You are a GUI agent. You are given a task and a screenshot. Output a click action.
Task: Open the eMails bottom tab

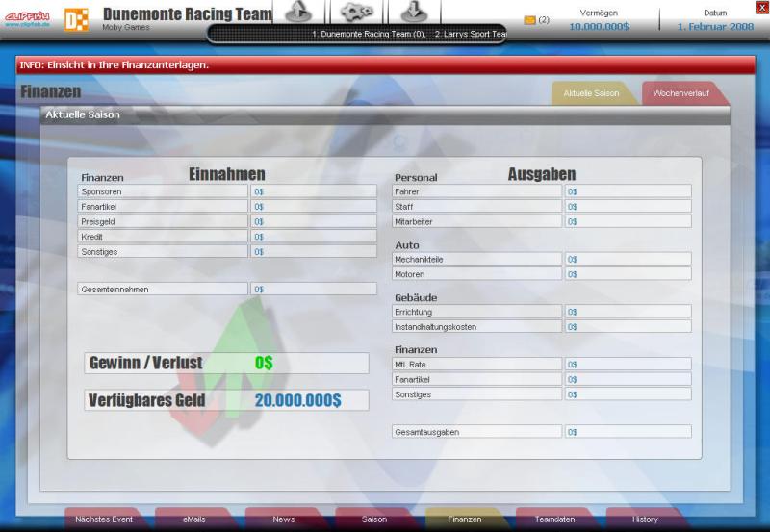[193, 519]
